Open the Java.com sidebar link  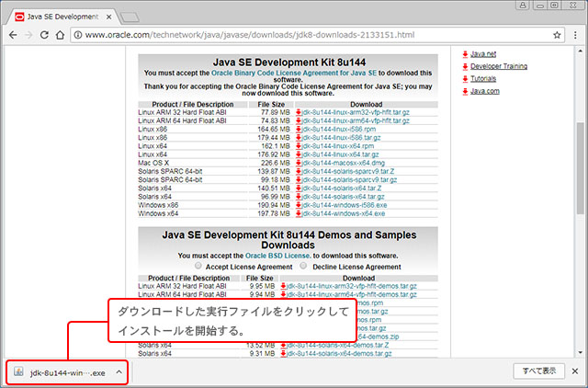click(x=485, y=91)
